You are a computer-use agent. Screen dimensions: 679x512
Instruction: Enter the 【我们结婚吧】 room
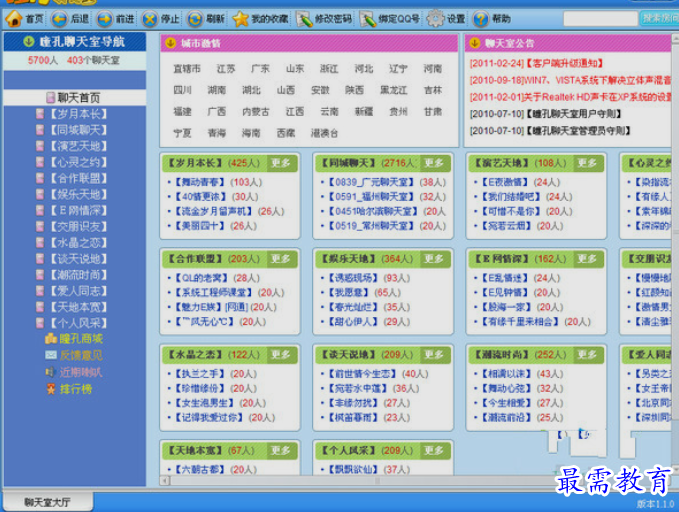[x=511, y=197]
